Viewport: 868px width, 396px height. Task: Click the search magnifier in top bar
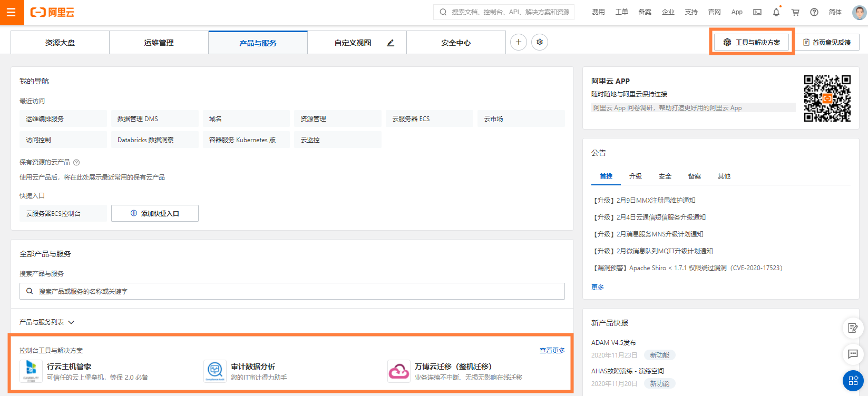click(443, 12)
